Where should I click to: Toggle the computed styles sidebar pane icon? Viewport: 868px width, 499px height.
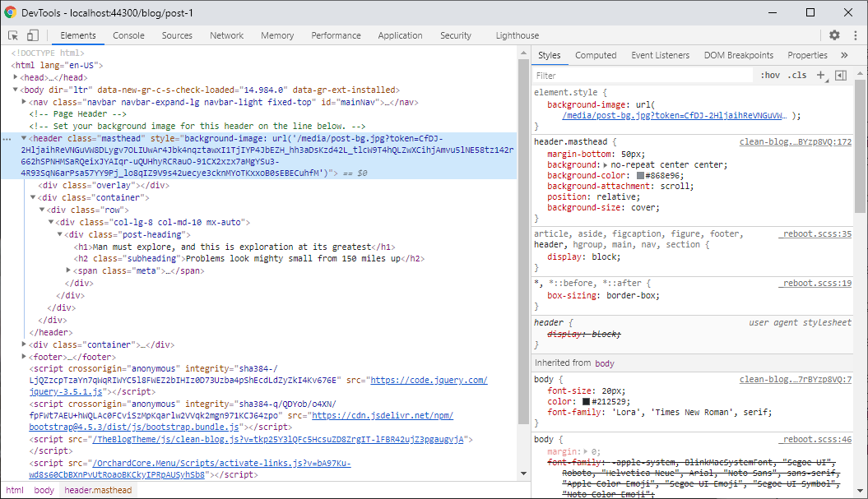[x=841, y=76]
